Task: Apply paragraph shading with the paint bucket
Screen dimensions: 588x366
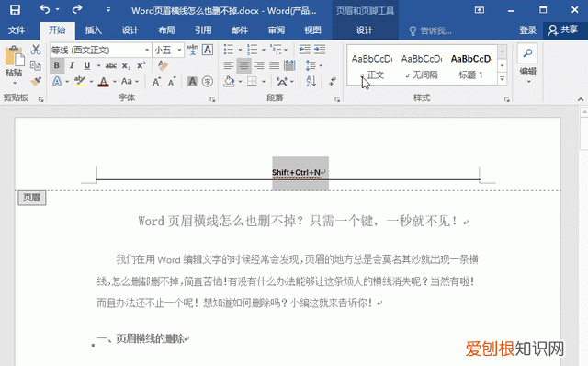Action: pos(229,81)
